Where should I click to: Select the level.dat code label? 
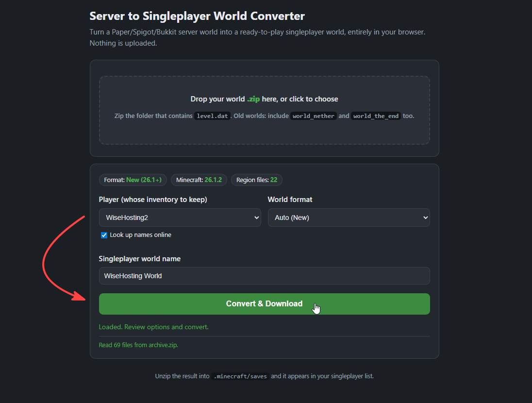coord(213,116)
